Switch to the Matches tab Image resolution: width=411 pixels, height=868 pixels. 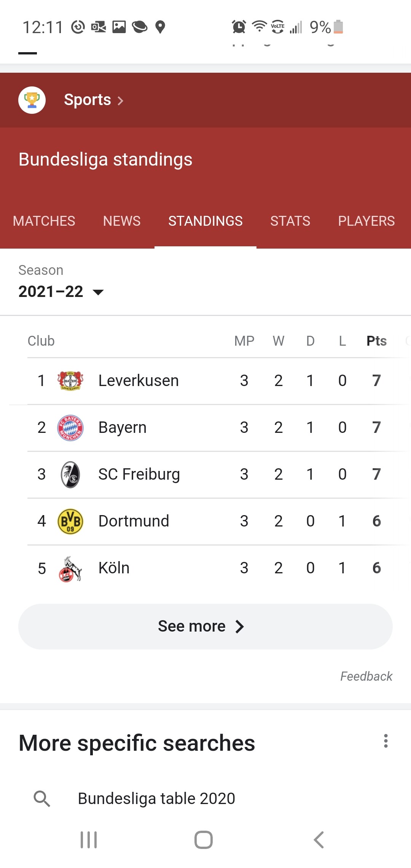click(x=44, y=221)
